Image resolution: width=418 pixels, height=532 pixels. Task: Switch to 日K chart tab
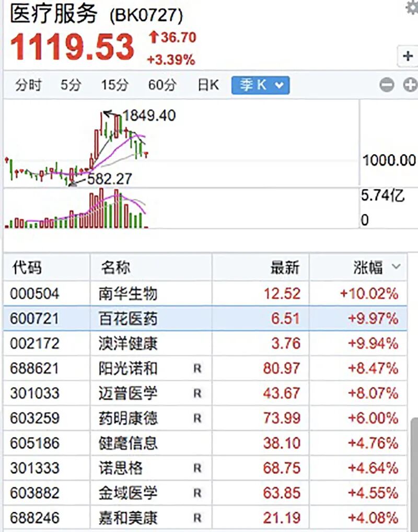(x=208, y=85)
